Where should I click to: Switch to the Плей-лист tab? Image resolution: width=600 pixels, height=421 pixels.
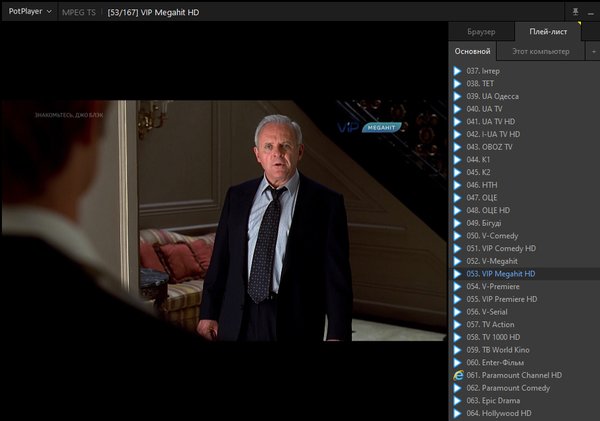click(x=548, y=32)
